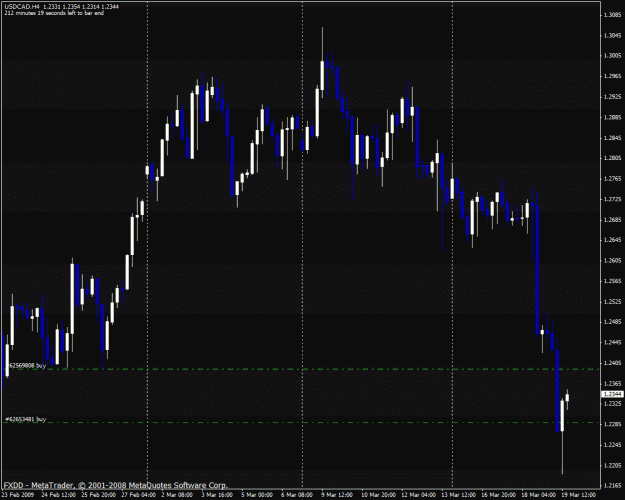Click the 2 Mar 08:00 time label
Image resolution: width=625 pixels, height=500 pixels.
(x=177, y=495)
